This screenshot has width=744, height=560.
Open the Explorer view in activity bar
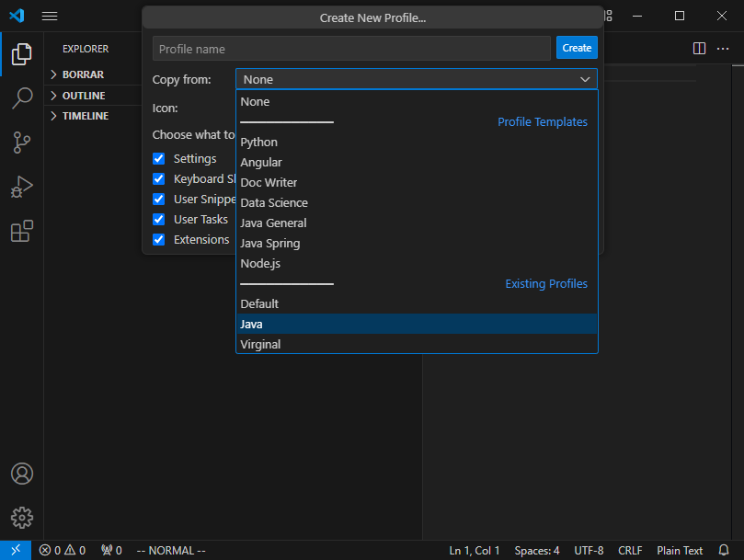click(22, 54)
